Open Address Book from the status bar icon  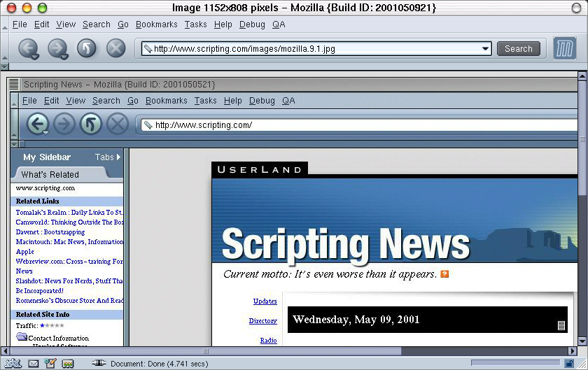tap(67, 363)
